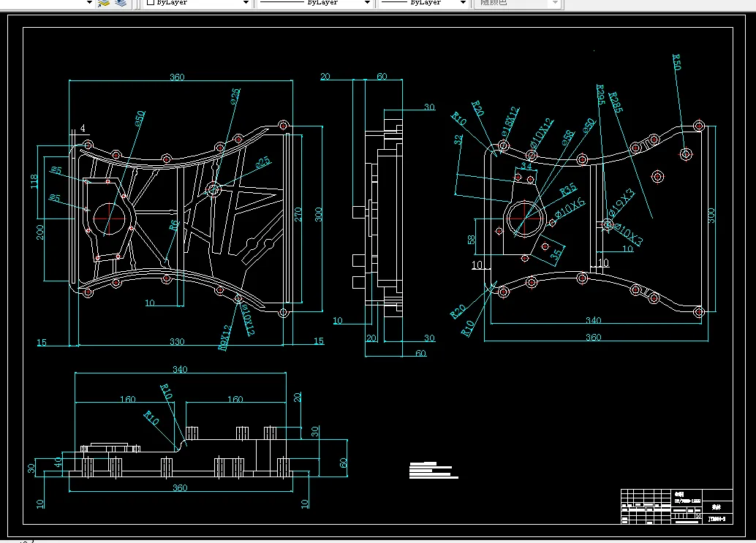This screenshot has width=756, height=543.
Task: Select the 34 dimension above the boss
Action: point(526,166)
